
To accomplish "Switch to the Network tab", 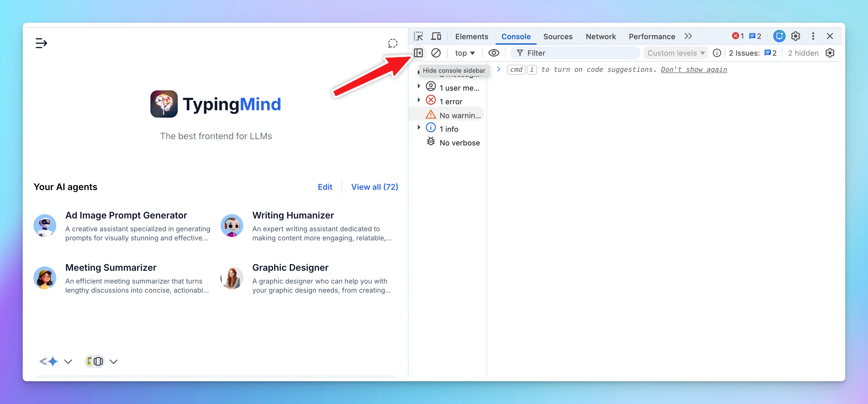I will (600, 36).
